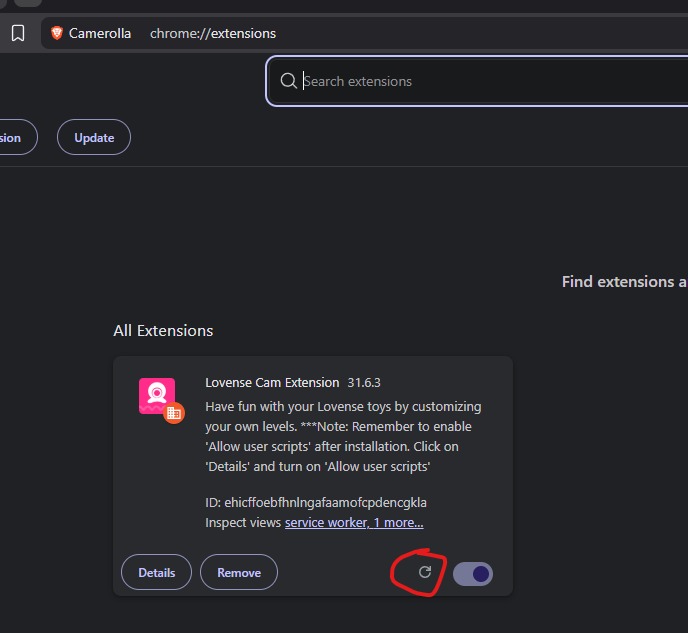Click the search magnifier icon
The width and height of the screenshot is (688, 633).
pos(288,81)
